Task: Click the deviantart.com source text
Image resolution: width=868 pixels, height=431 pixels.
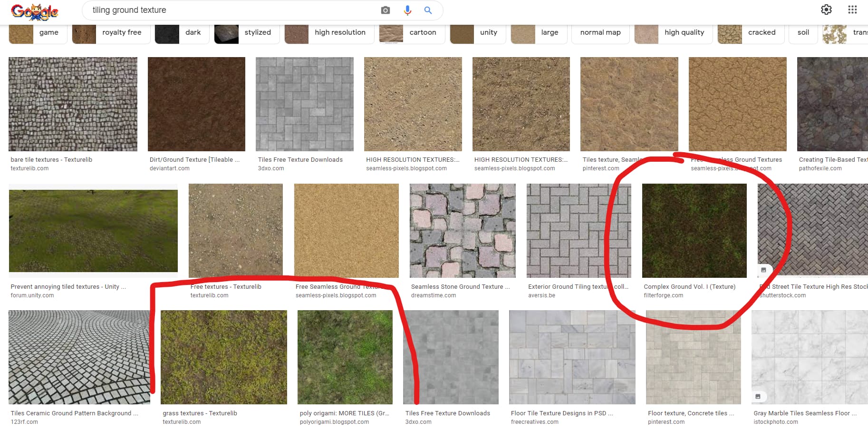Action: point(170,168)
